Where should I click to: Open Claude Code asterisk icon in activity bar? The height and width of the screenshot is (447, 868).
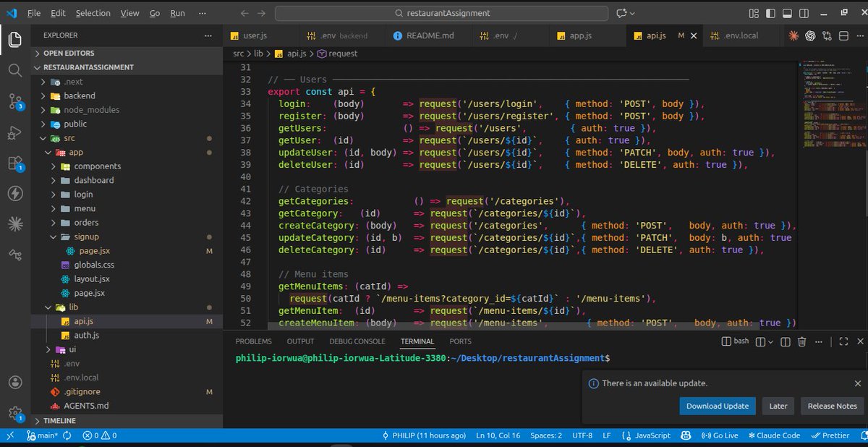pos(15,224)
